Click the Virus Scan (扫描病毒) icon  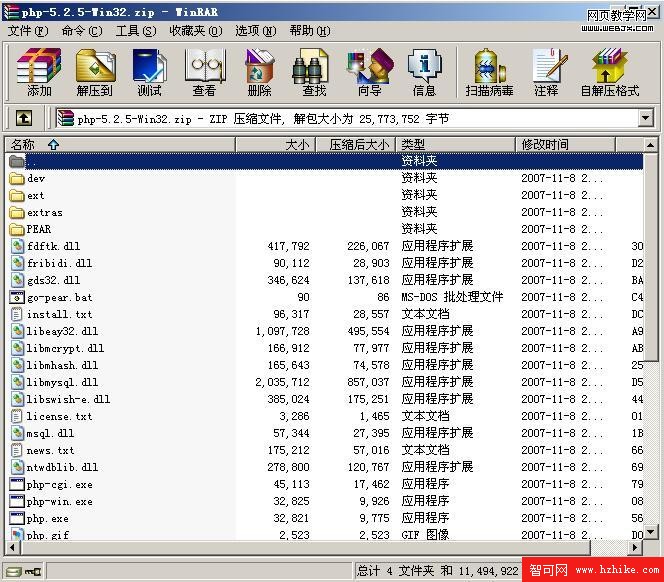click(x=490, y=72)
